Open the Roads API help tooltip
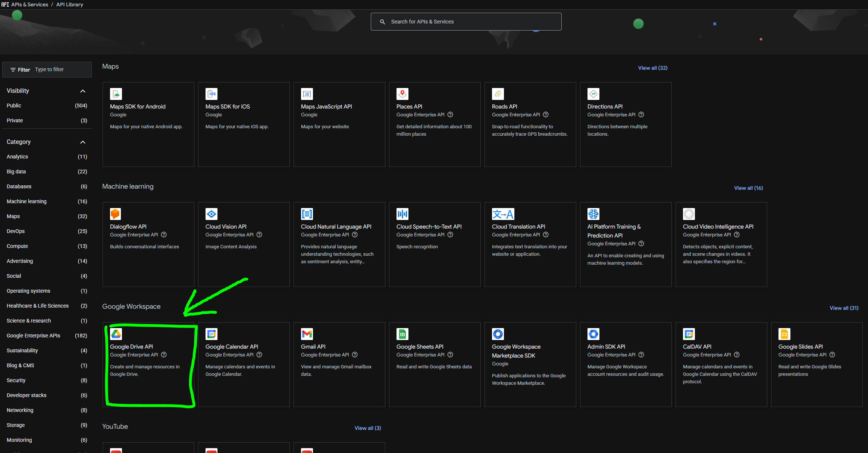The image size is (868, 453). (545, 115)
